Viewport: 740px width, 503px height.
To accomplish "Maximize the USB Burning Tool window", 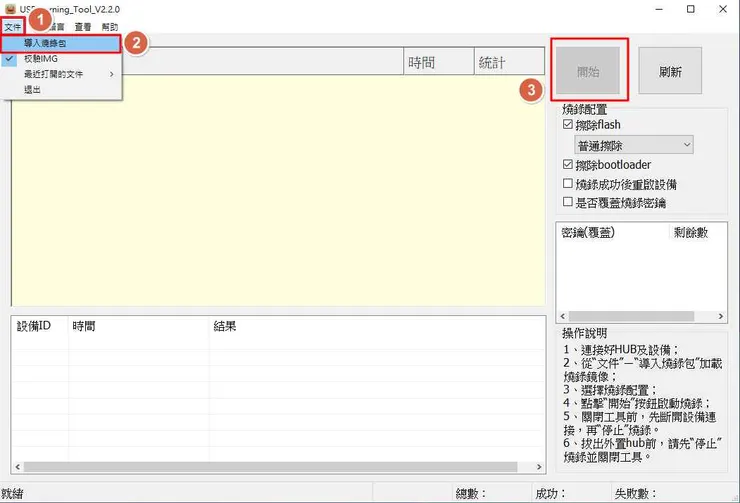I will coord(690,9).
